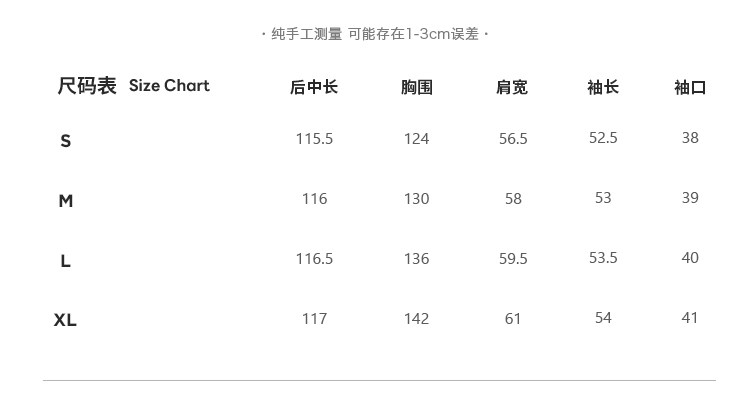The width and height of the screenshot is (750, 415).
Task: Click the 54 sleeve length value
Action: click(x=603, y=318)
